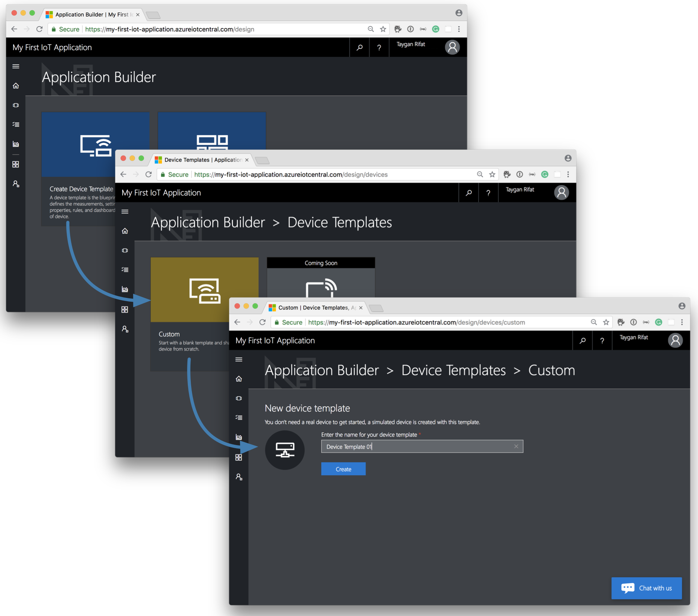
Task: Open the user avatar in the front window header
Action: [x=675, y=340]
